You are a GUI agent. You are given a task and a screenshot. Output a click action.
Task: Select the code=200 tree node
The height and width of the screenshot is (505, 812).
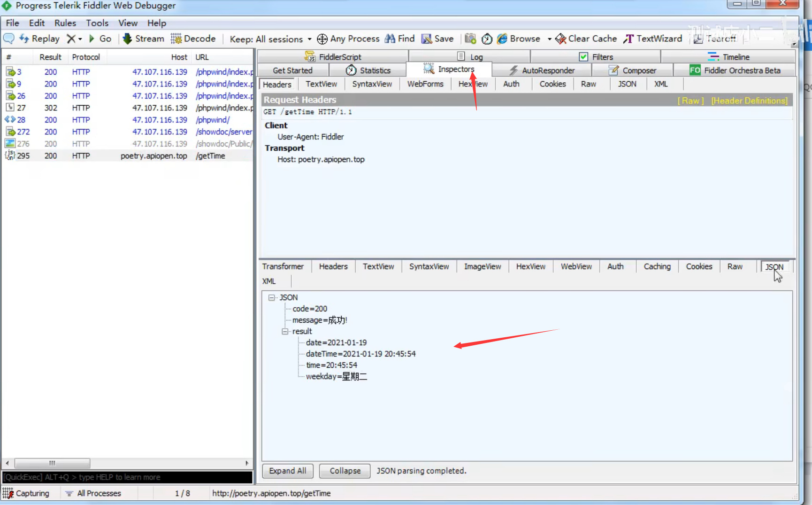[x=310, y=309]
